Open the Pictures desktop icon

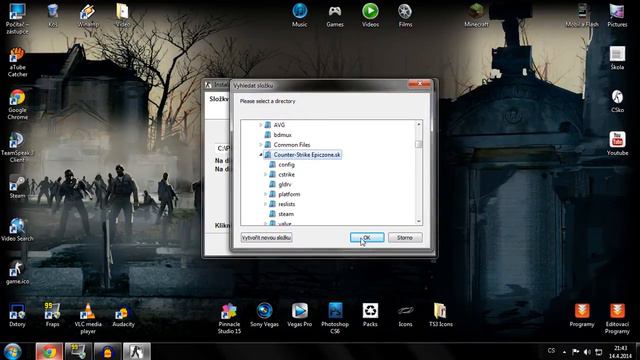(x=617, y=15)
